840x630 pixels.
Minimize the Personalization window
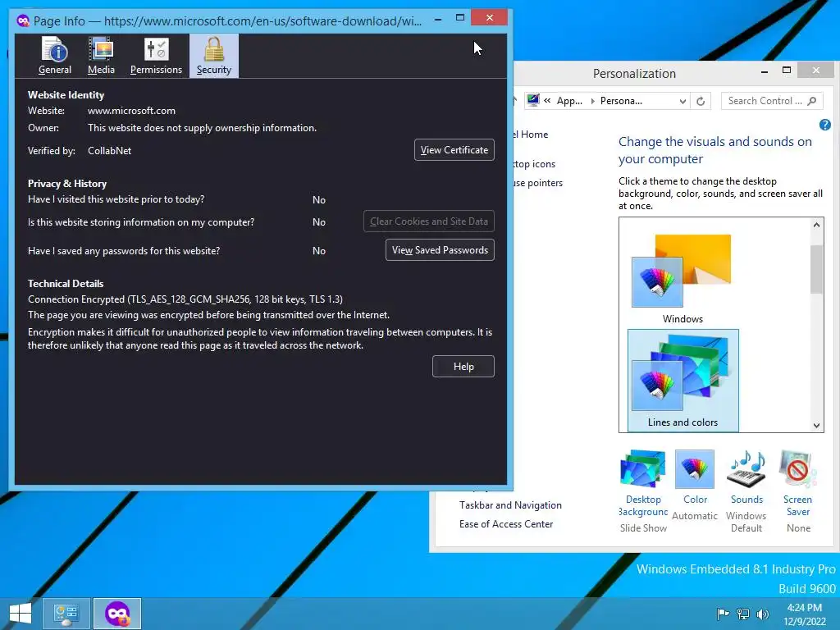tap(765, 71)
